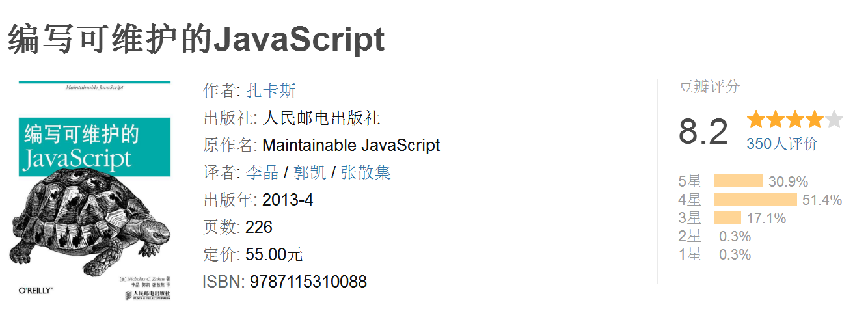Click the book cover thumbnail image
Viewport: 868px width, 322px height.
click(x=94, y=191)
